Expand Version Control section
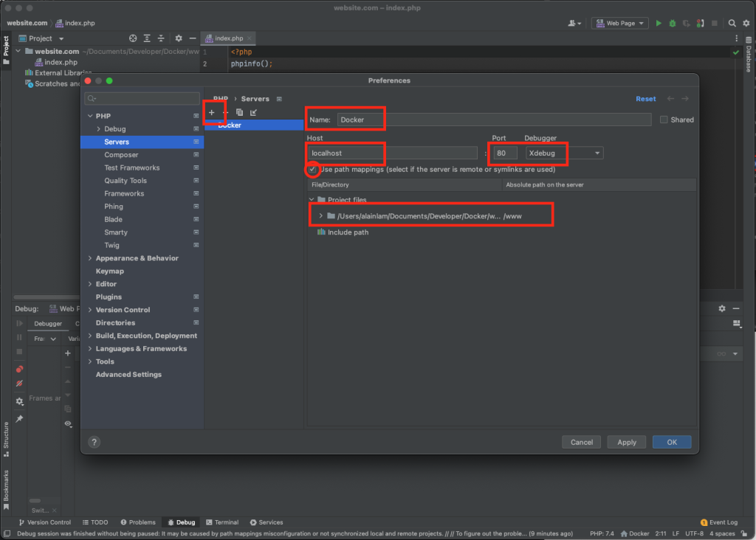This screenshot has width=756, height=540. (90, 310)
